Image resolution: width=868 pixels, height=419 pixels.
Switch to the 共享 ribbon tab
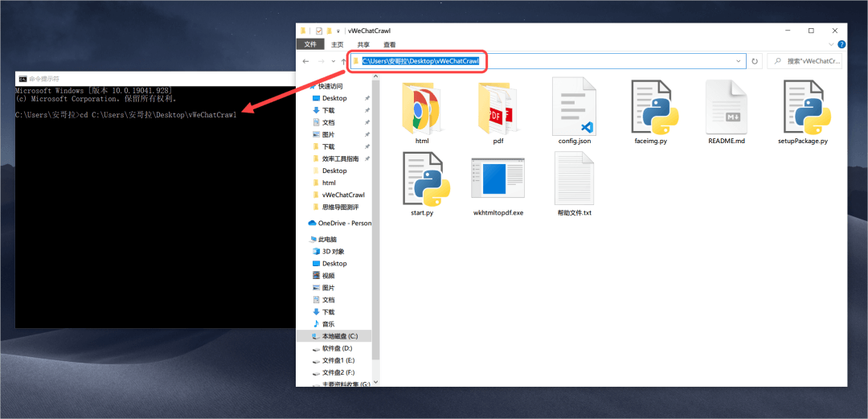pyautogui.click(x=363, y=44)
